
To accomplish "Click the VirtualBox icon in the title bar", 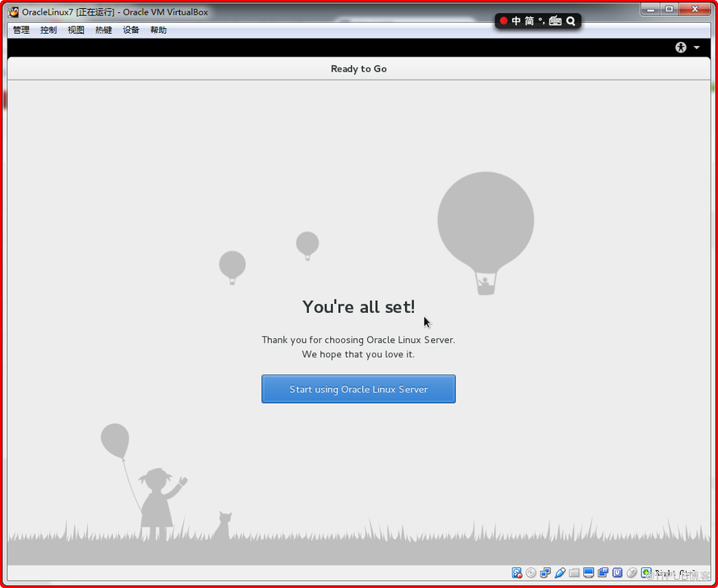I will click(x=14, y=12).
